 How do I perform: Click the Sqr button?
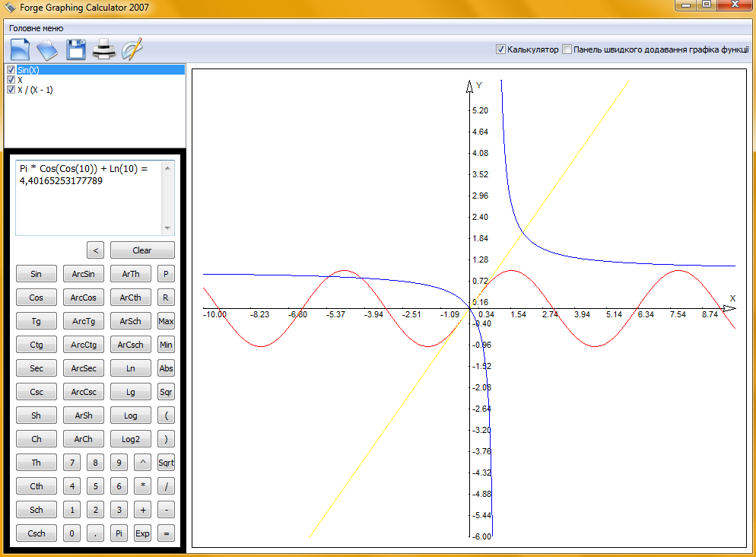coord(166,392)
